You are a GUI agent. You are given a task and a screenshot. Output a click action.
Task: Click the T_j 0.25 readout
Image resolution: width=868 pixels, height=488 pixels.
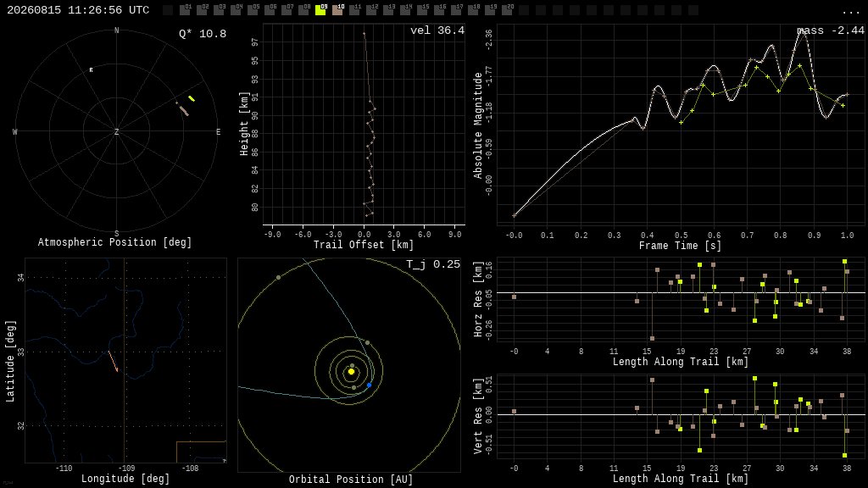point(433,264)
